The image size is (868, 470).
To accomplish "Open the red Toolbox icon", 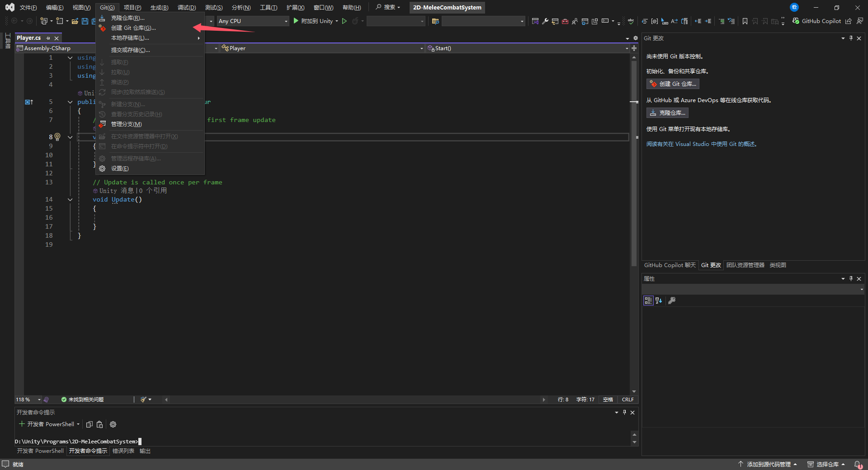I will pyautogui.click(x=565, y=21).
